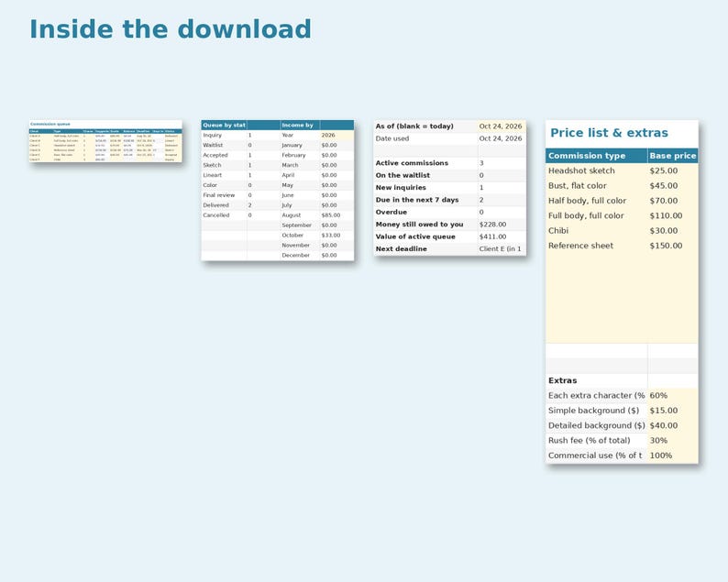
Task: Select the Inquiry status row label
Action: tap(212, 135)
